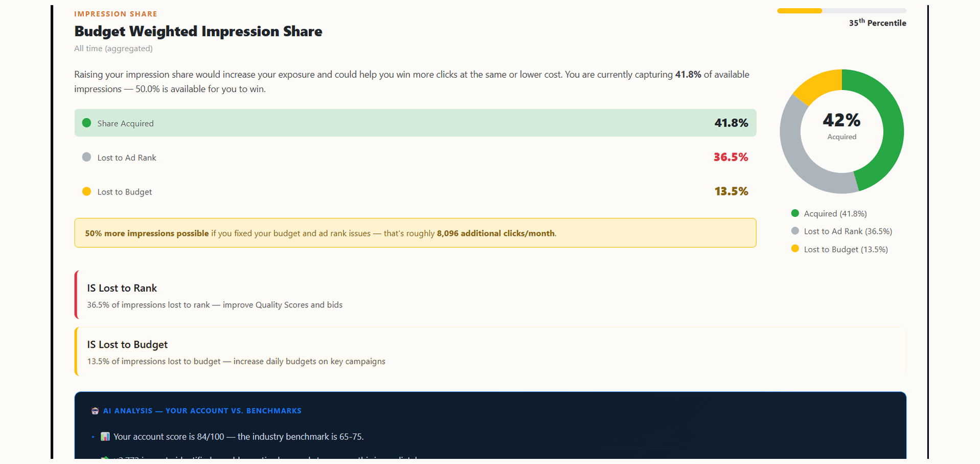Open the 'IS Lost to Budget' card heading

(127, 345)
